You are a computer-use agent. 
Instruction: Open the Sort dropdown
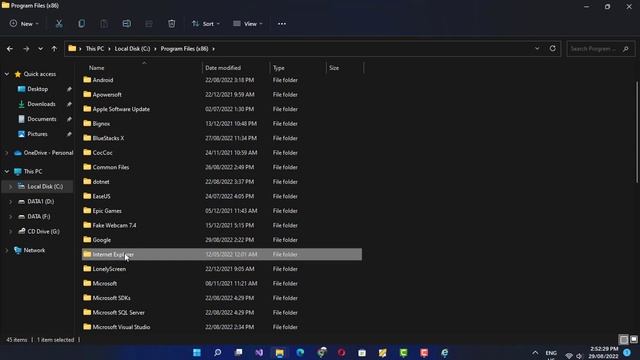(x=206, y=24)
